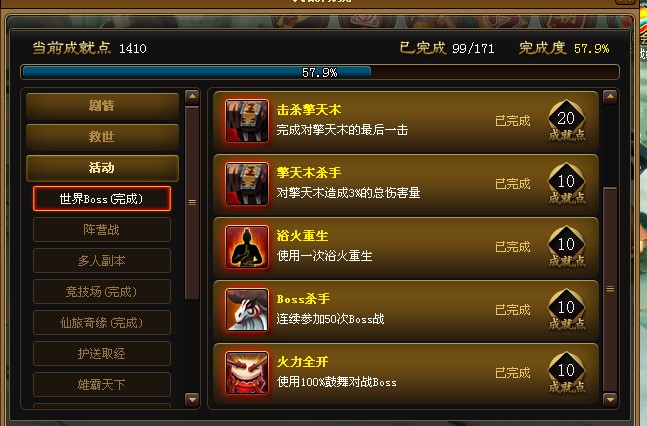Open the 阵营战 subcategory
The width and height of the screenshot is (647, 426).
pyautogui.click(x=102, y=230)
